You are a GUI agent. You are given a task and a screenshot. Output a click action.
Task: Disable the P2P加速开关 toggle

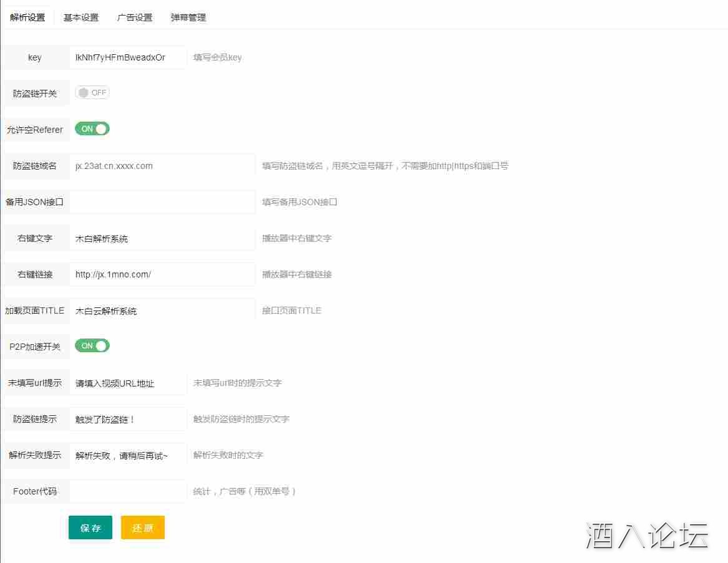[x=92, y=346]
